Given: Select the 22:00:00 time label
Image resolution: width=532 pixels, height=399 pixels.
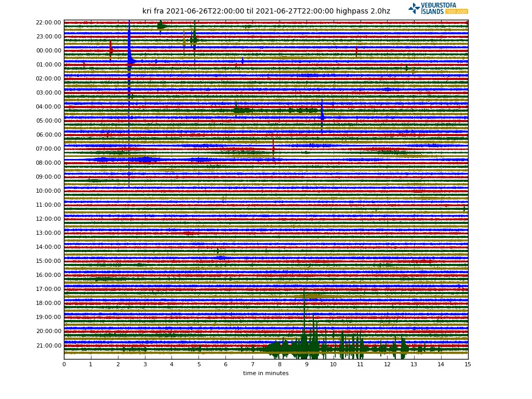Looking at the screenshot, I should pos(48,22).
